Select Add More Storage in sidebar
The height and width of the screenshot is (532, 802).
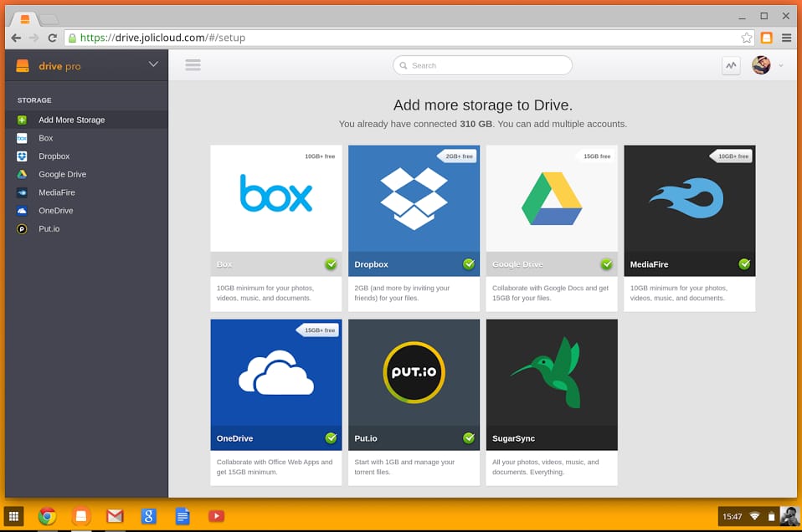point(86,120)
